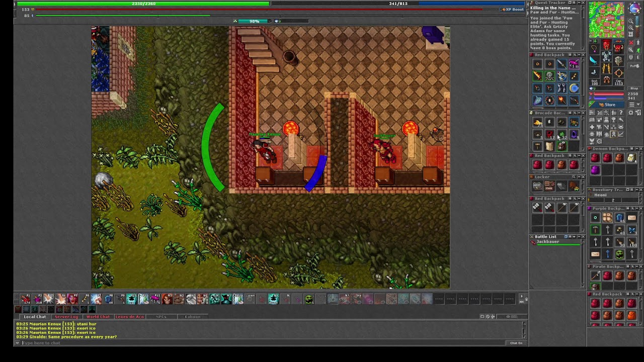Click the boots equipment slot
The image size is (644, 362).
tap(606, 80)
